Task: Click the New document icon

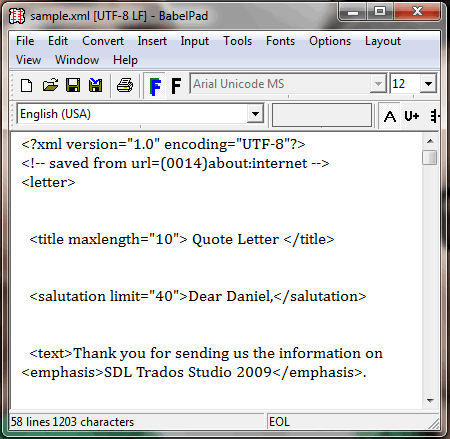Action: 26,85
